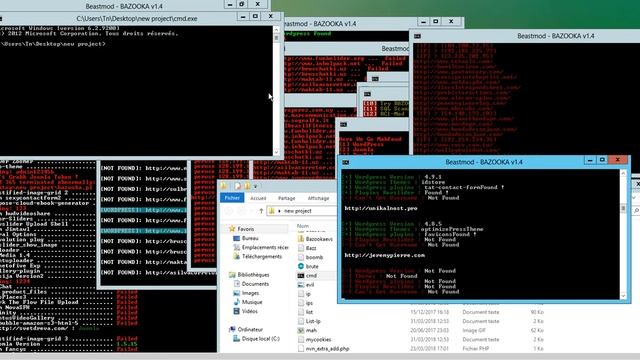This screenshot has height=360, width=640.
Task: Click scroll-up arrow in front BAZOOKA window
Action: (623, 173)
